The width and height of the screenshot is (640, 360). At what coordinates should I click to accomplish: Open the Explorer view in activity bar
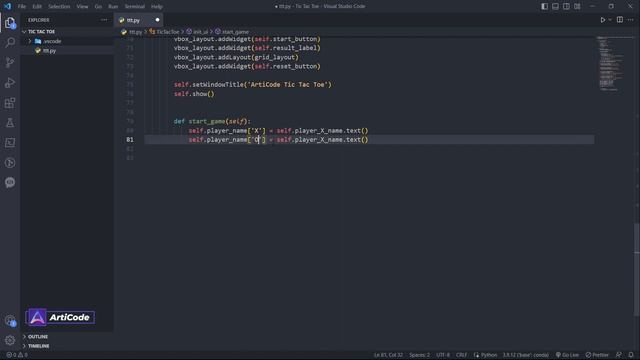pos(10,23)
